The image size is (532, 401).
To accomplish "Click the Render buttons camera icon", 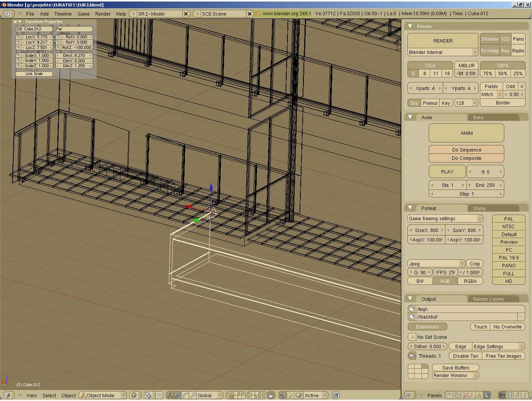I will click(x=502, y=395).
